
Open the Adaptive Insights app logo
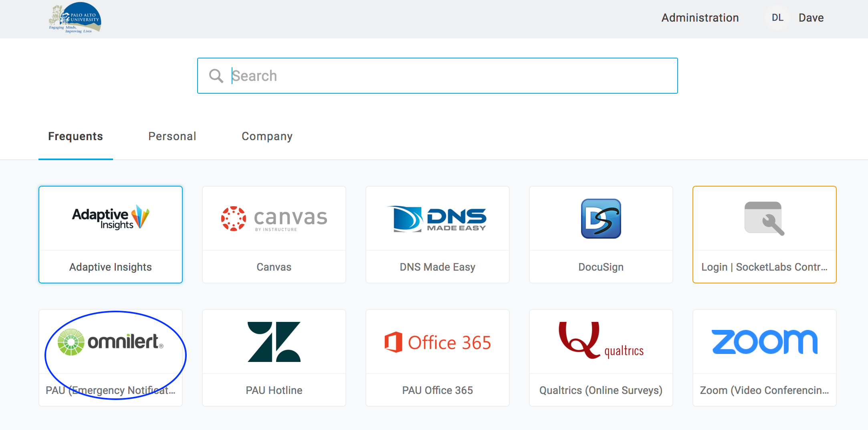coord(111,218)
